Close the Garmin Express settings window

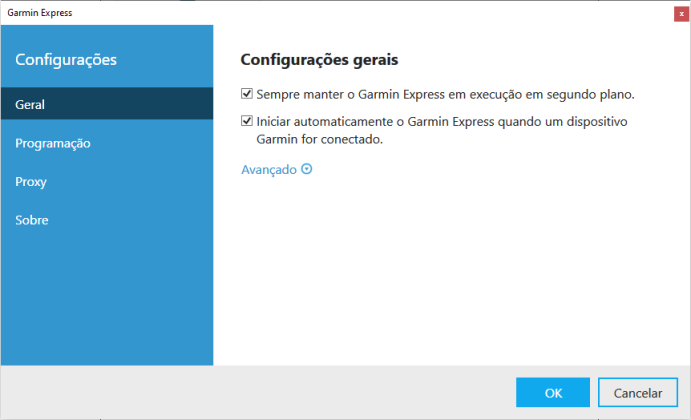click(681, 14)
